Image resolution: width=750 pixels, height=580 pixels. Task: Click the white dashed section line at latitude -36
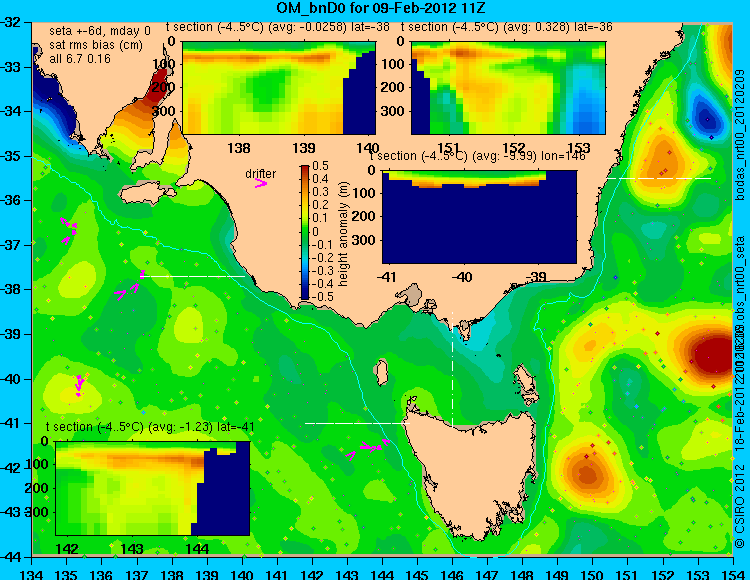[x=659, y=178]
